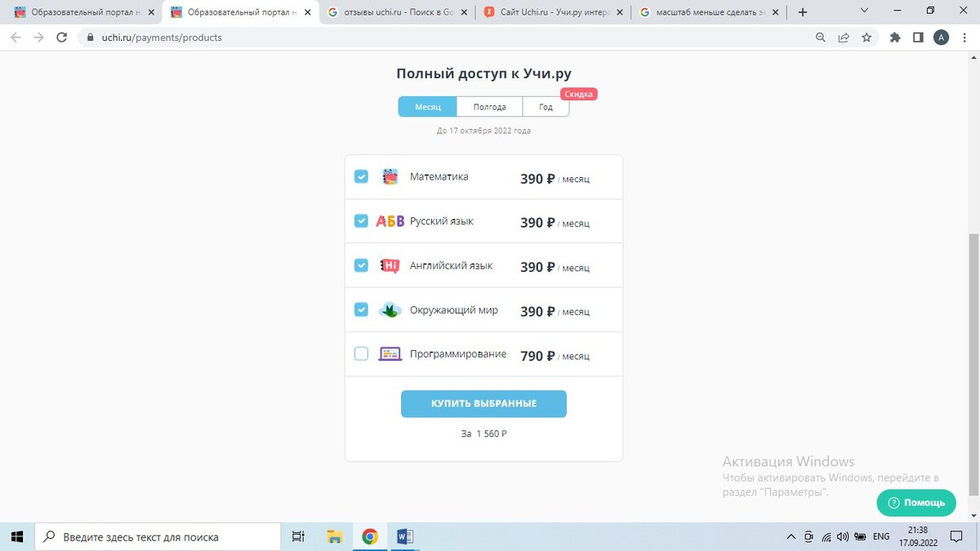This screenshot has width=980, height=551.
Task: Open the Chrome profile avatar
Action: 941,38
